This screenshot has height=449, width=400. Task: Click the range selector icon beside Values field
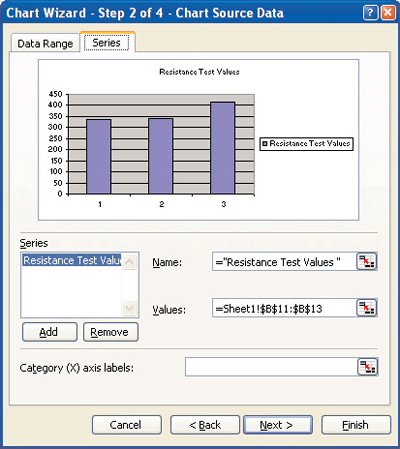click(x=366, y=308)
